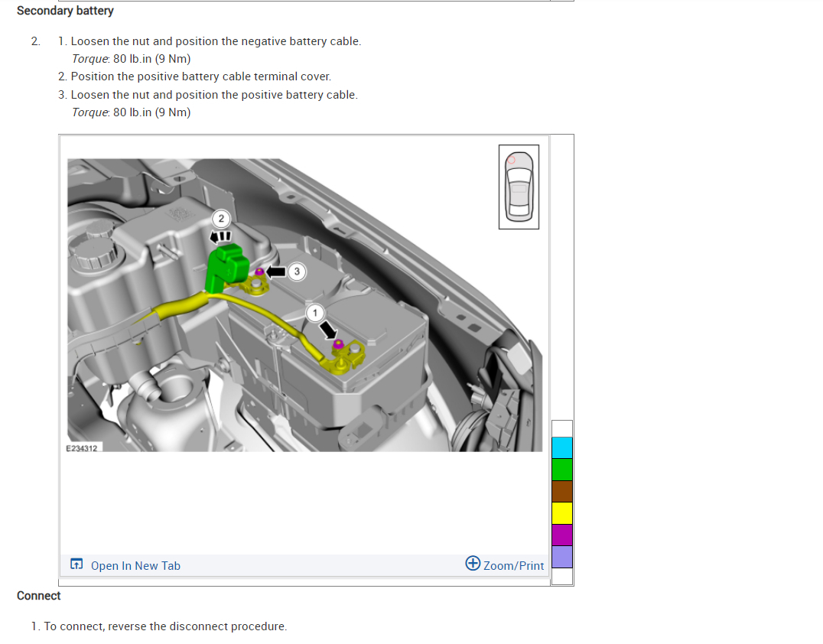This screenshot has height=644, width=823.
Task: Click the Open In New Tab icon
Action: click(76, 564)
